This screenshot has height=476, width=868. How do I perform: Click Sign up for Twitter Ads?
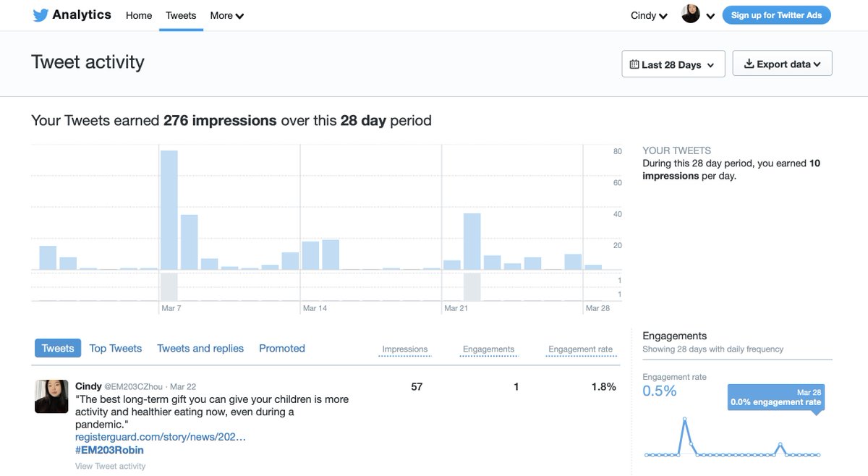[776, 15]
